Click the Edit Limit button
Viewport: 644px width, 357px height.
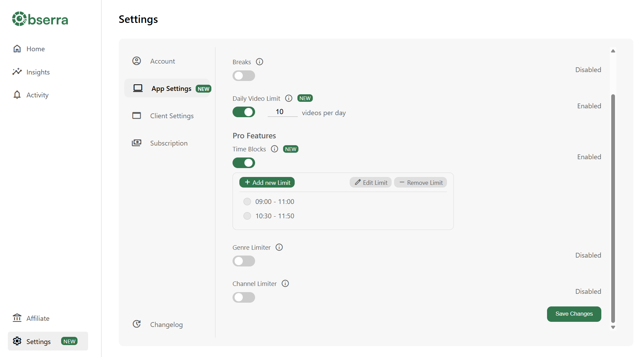(370, 182)
